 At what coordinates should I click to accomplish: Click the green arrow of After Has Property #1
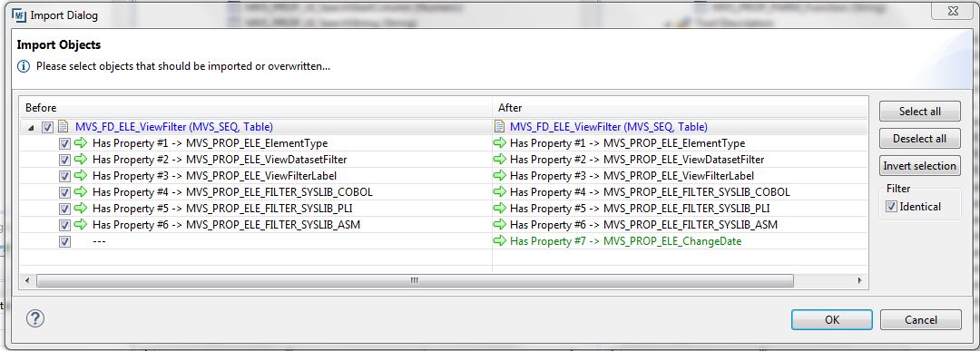(500, 143)
